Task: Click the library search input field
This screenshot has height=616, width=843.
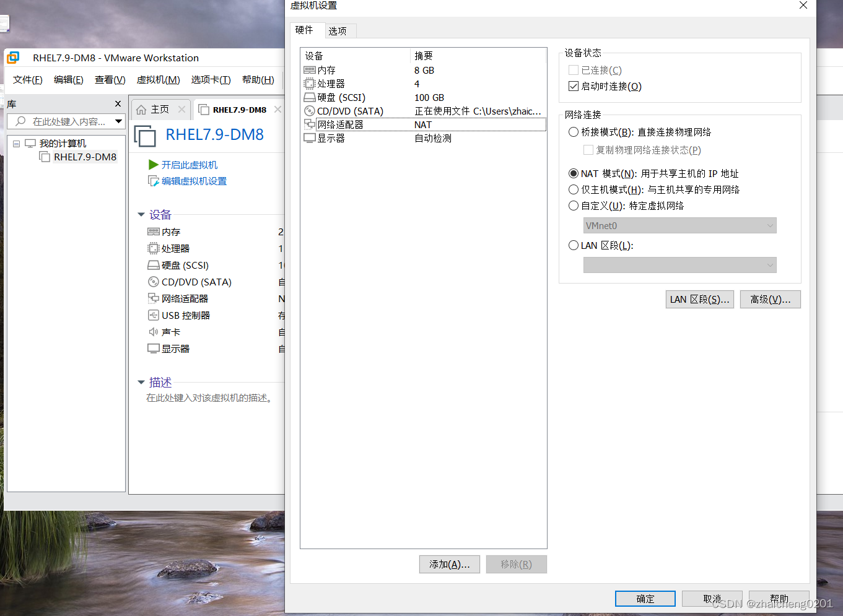Action: [x=66, y=121]
